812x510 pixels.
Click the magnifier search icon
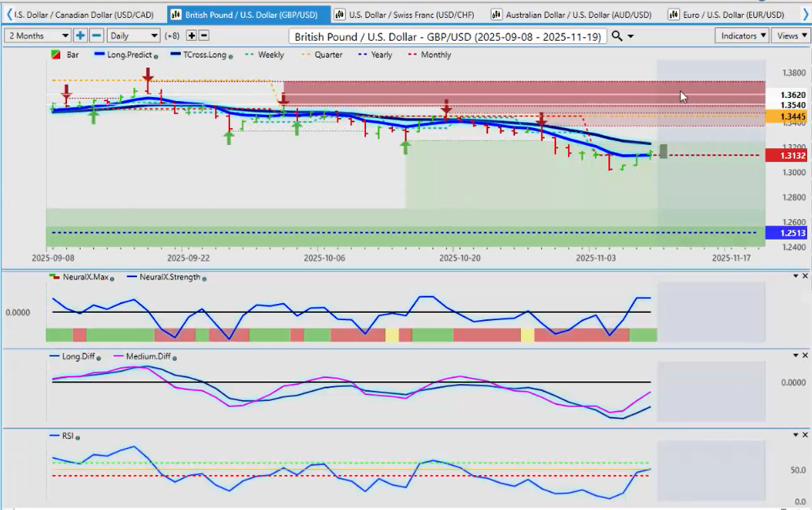coord(617,36)
